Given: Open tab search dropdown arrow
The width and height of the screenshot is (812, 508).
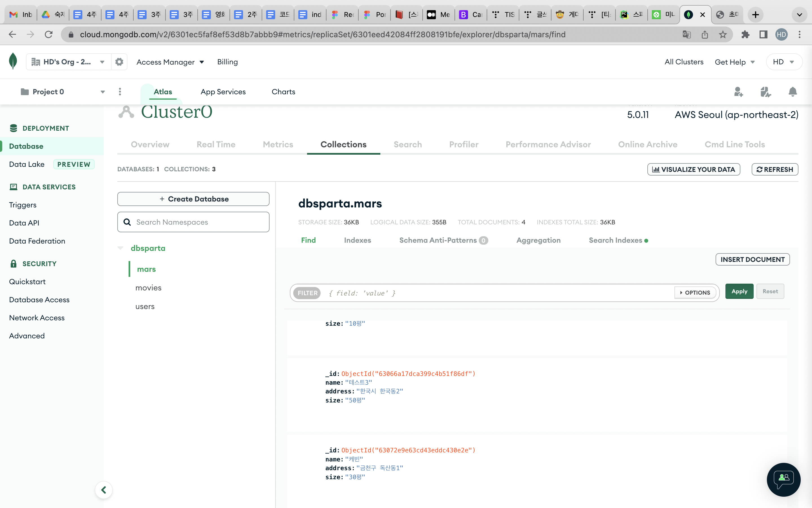Looking at the screenshot, I should 799,14.
